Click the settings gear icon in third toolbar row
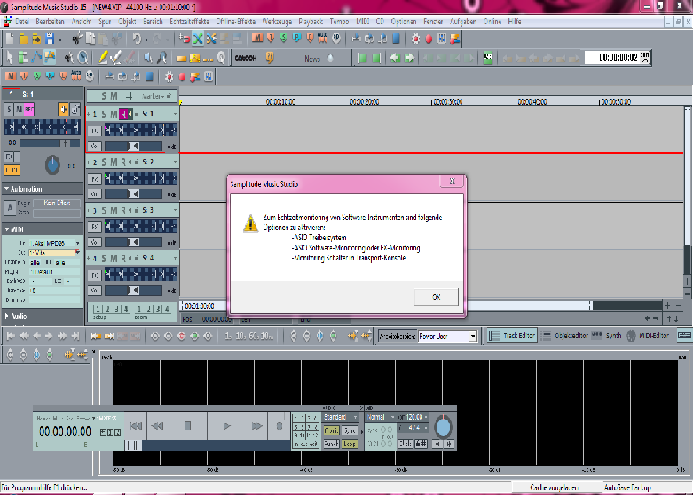This screenshot has width=694, height=495. tap(169, 77)
